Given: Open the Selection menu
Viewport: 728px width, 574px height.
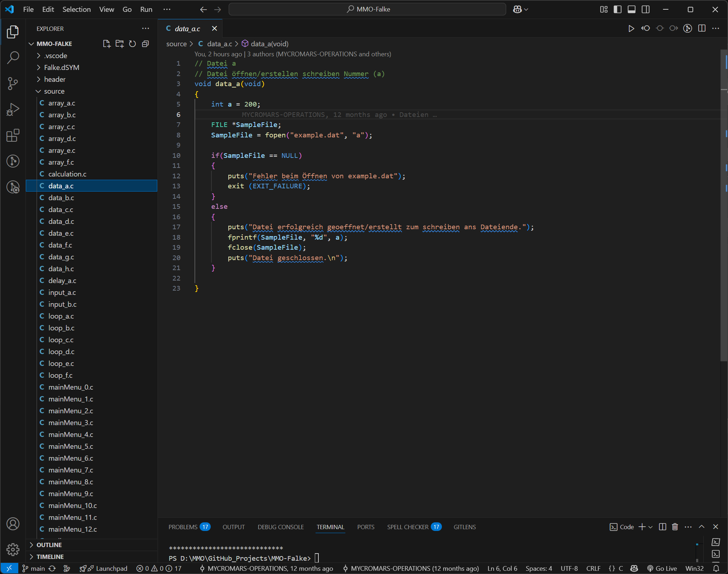Looking at the screenshot, I should (x=76, y=9).
